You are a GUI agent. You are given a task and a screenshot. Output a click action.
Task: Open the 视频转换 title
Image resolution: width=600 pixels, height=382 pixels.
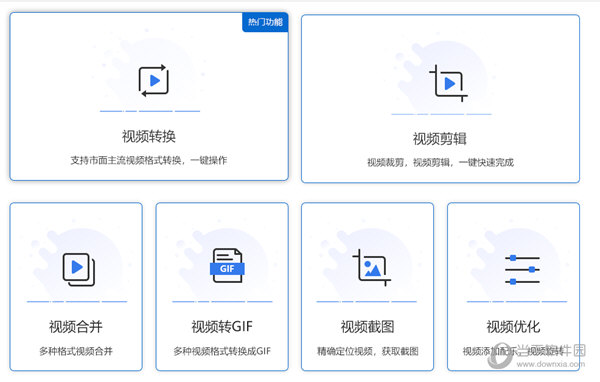(x=149, y=136)
